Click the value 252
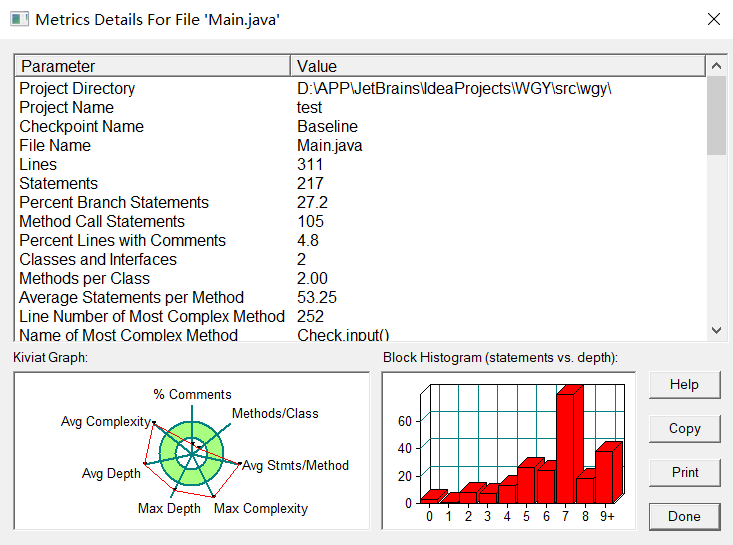Screen dimensions: 733x545 click(x=310, y=316)
